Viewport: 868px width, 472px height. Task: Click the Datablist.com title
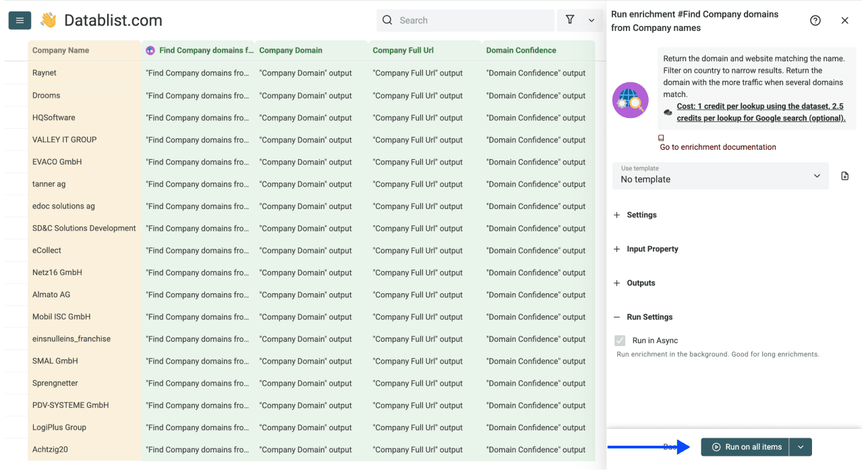click(113, 20)
